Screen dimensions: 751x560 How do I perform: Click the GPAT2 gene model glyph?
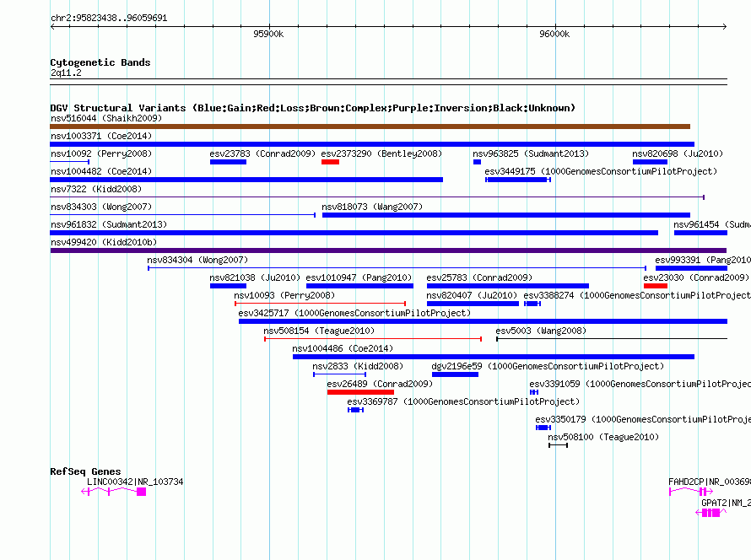[710, 513]
